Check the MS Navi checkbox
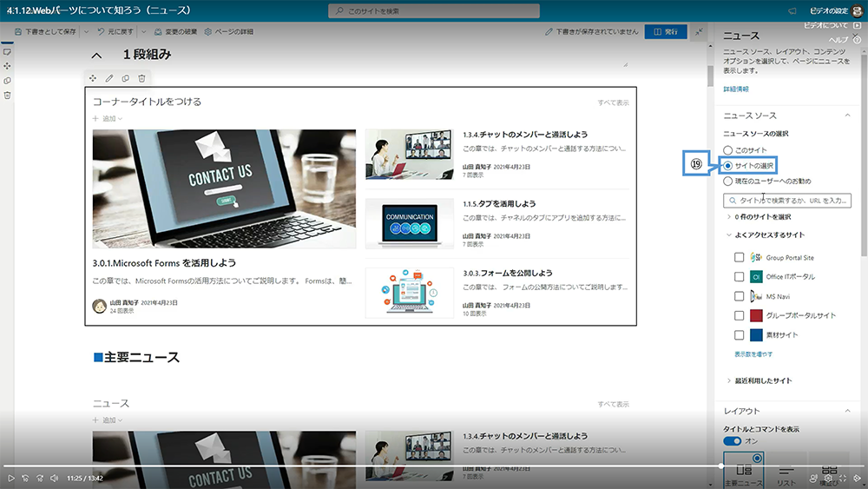868x489 pixels. click(739, 296)
